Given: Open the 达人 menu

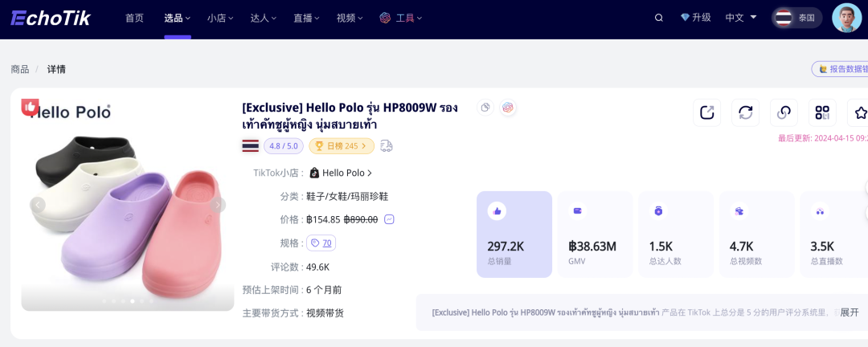Looking at the screenshot, I should (264, 18).
